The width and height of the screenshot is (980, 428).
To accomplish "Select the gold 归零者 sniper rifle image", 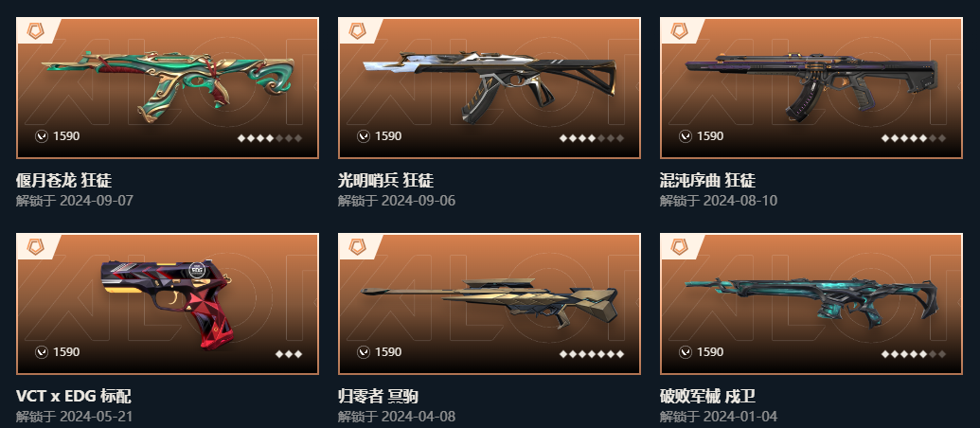I will [490, 302].
